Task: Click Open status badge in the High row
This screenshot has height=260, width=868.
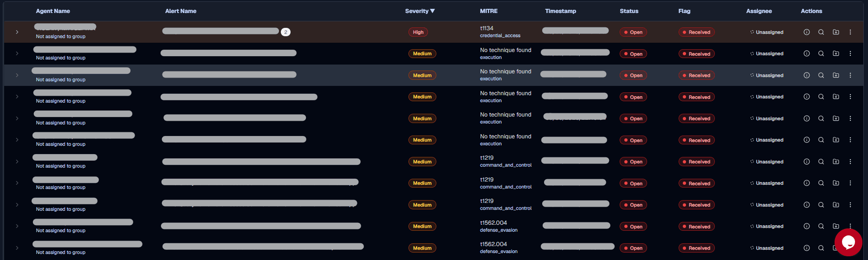Action: click(633, 32)
